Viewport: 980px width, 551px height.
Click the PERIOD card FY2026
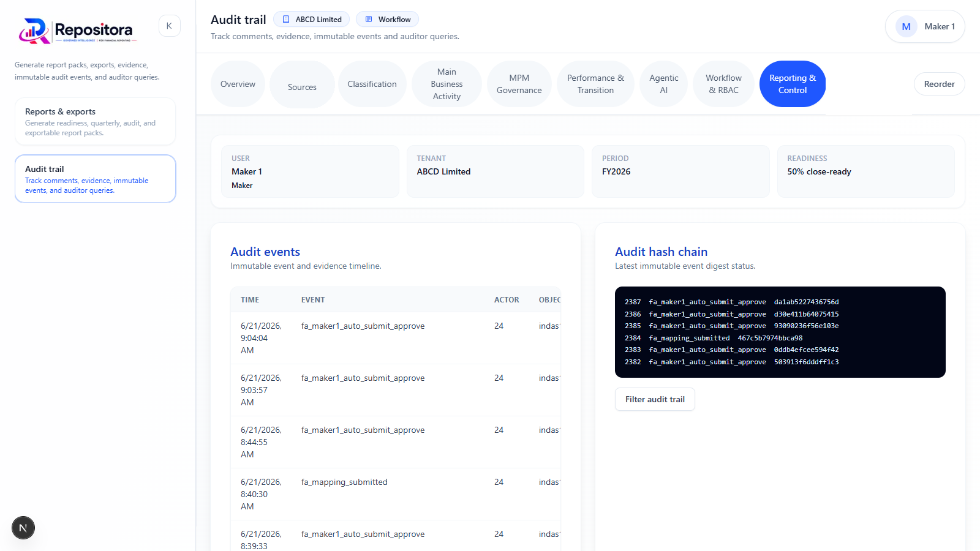680,171
